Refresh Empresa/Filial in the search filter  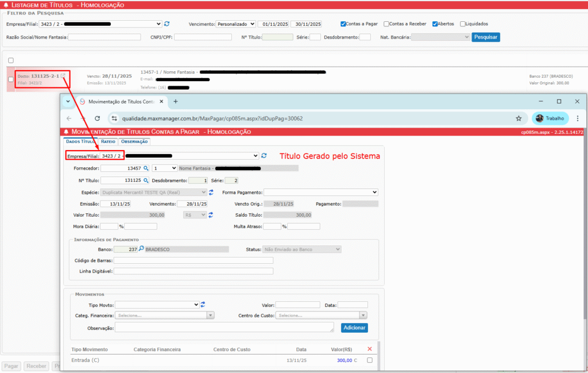tap(167, 24)
